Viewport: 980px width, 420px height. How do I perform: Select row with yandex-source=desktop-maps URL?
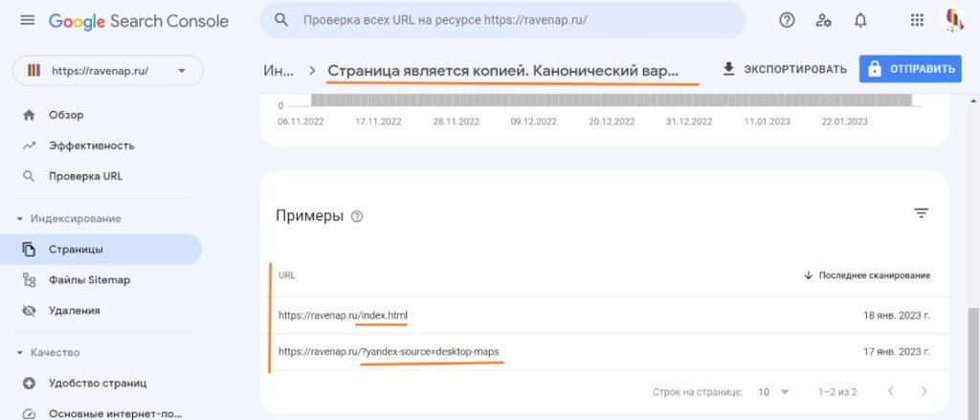pos(605,352)
